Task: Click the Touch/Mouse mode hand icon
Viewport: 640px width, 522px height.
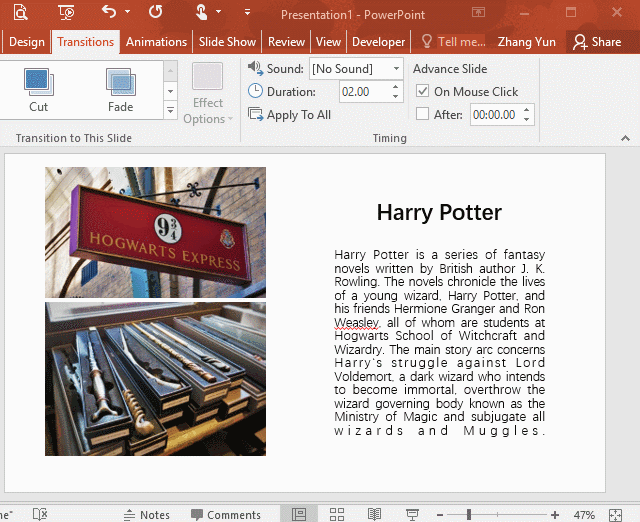Action: 201,12
